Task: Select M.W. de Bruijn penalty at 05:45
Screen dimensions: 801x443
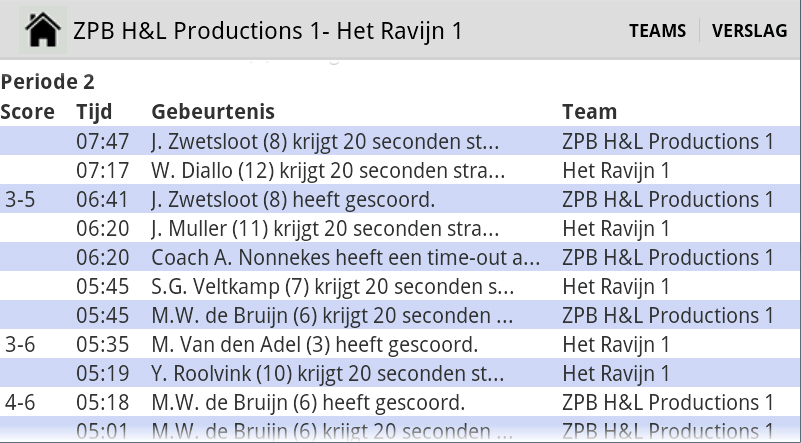Action: click(x=400, y=315)
